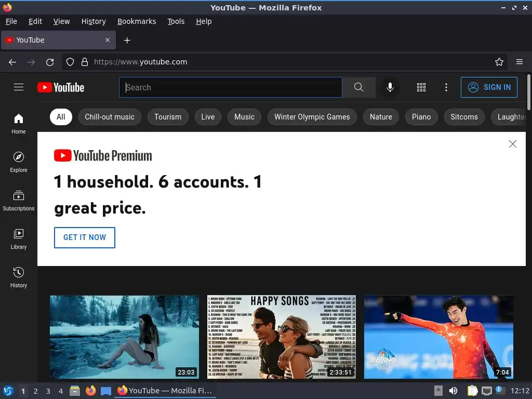Click the site security padlock icon

tap(85, 62)
